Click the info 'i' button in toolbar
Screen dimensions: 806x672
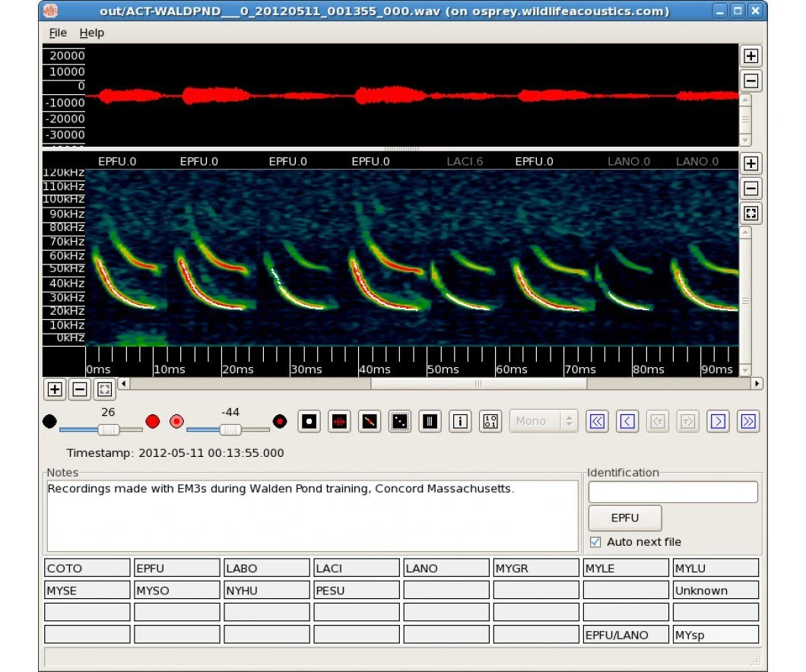click(x=459, y=421)
